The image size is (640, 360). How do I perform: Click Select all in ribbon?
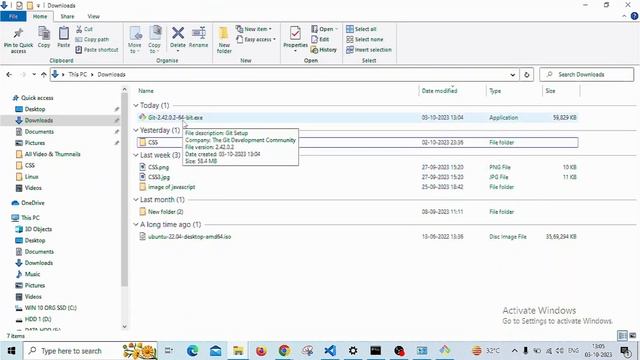tap(361, 29)
